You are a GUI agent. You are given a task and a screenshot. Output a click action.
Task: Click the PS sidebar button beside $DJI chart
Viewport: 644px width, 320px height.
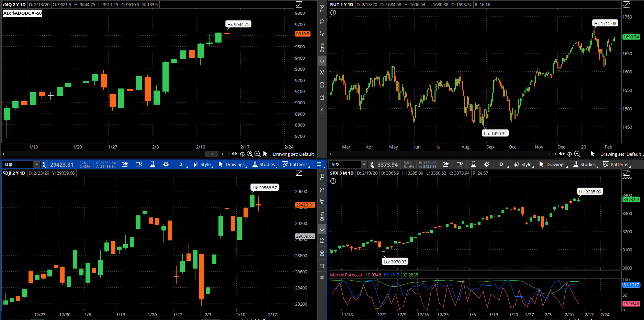[322, 240]
